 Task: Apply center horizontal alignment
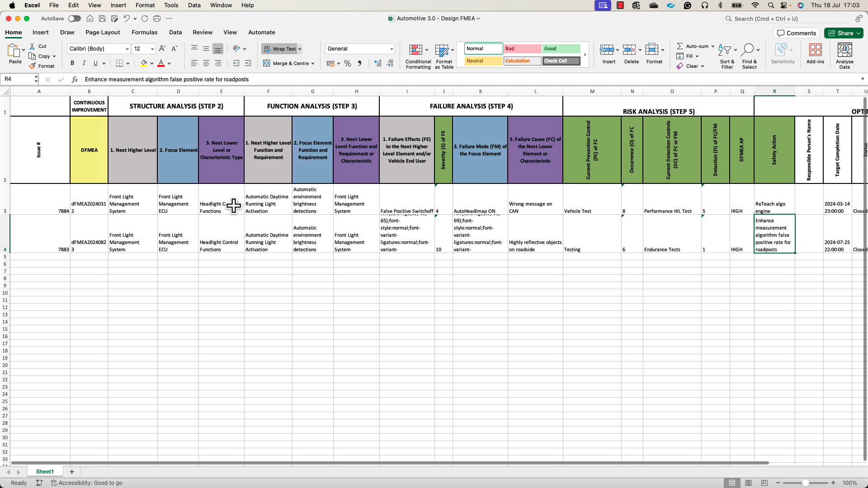pos(206,63)
